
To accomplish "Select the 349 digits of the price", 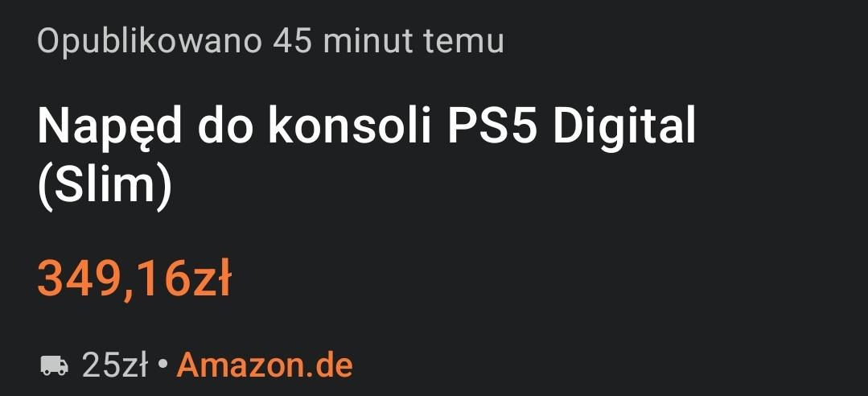I will (x=79, y=278).
